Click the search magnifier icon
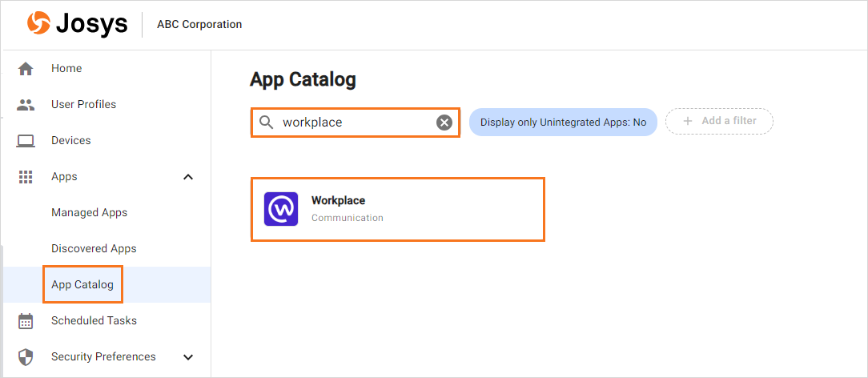Viewport: 868px width, 378px height. click(267, 123)
